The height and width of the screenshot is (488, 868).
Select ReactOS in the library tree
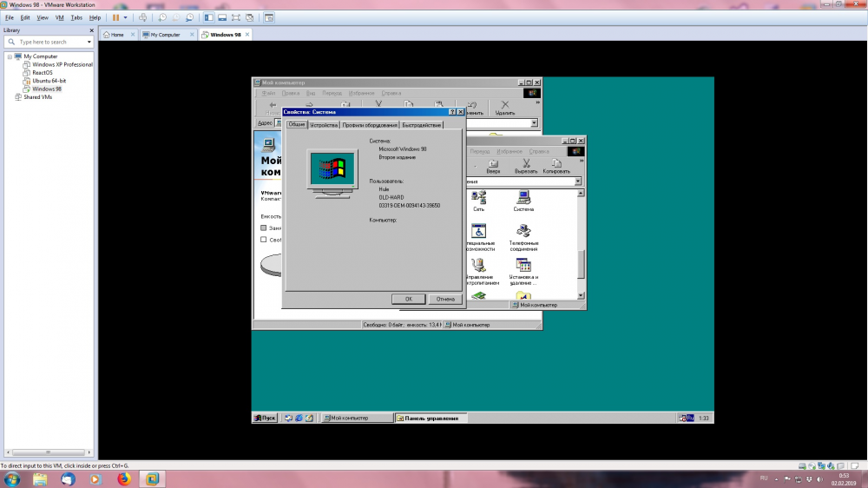click(42, 73)
